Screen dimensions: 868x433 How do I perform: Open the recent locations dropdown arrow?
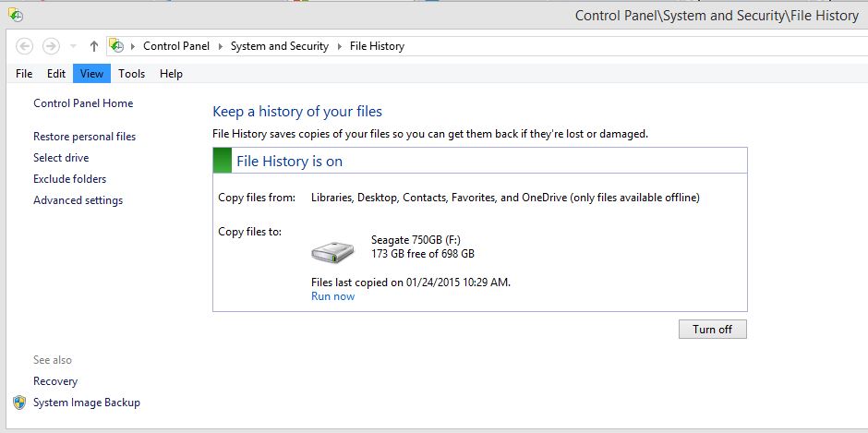73,46
